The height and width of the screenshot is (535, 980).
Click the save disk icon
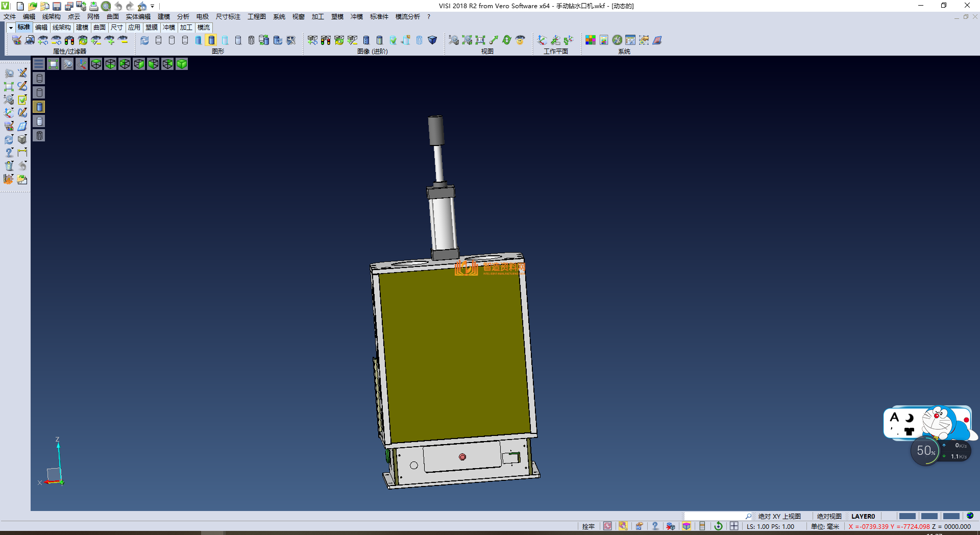pos(57,6)
